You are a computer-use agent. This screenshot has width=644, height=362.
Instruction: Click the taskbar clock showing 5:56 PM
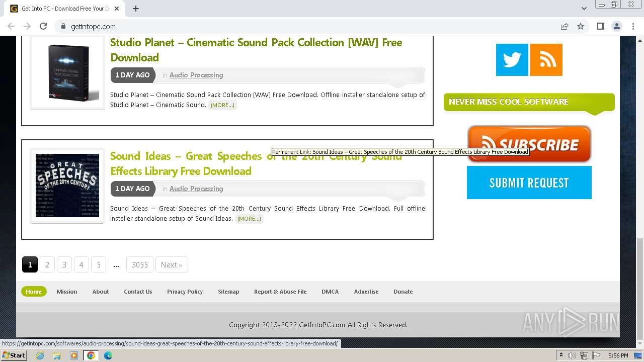618,355
